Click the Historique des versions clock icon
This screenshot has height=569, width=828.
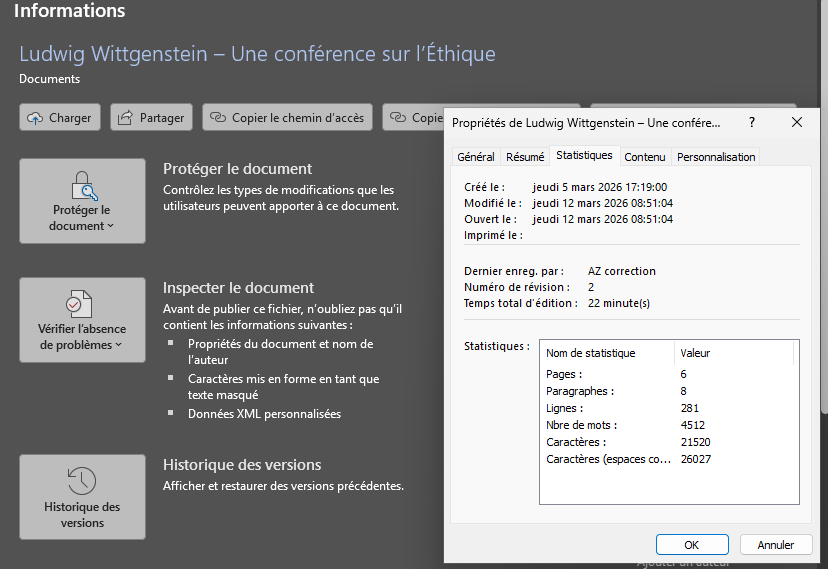click(x=82, y=480)
